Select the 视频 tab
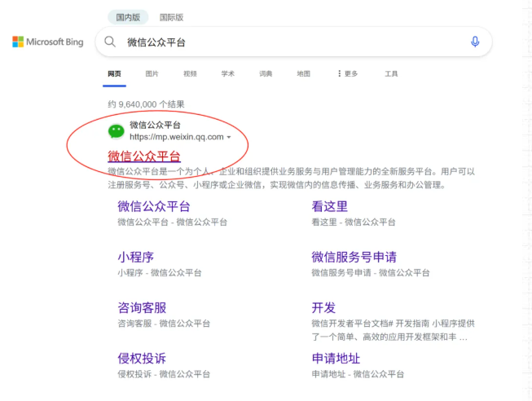This screenshot has width=532, height=401. click(x=190, y=73)
